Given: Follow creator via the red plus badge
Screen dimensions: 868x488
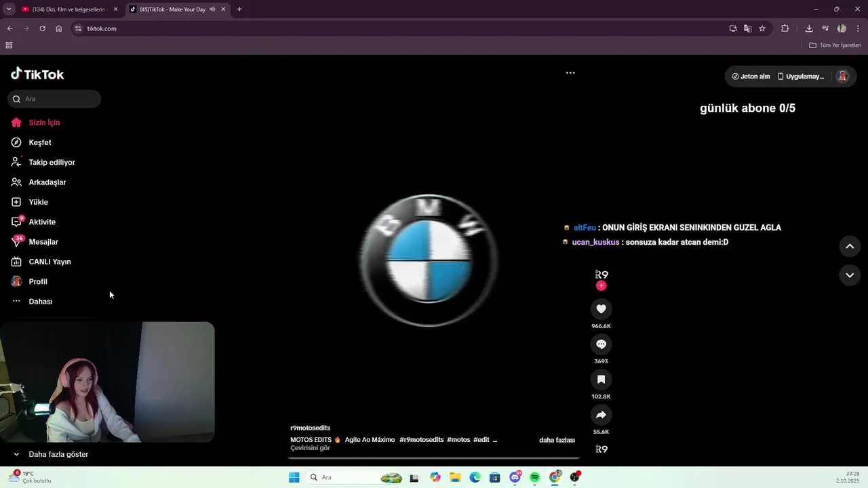Looking at the screenshot, I should [601, 286].
